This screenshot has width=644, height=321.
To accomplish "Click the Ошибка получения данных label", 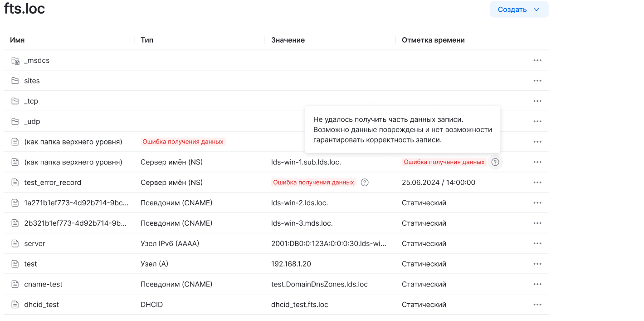I will 183,141.
